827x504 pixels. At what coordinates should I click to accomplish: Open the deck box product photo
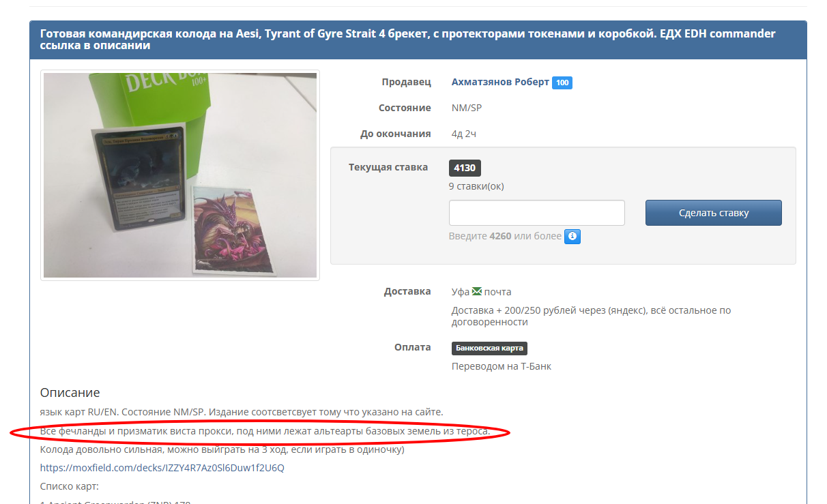click(180, 175)
